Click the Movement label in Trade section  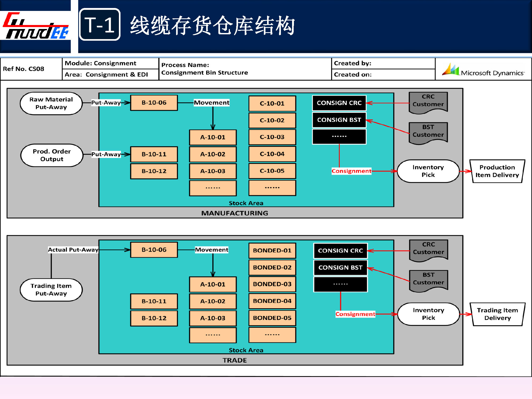pyautogui.click(x=211, y=250)
